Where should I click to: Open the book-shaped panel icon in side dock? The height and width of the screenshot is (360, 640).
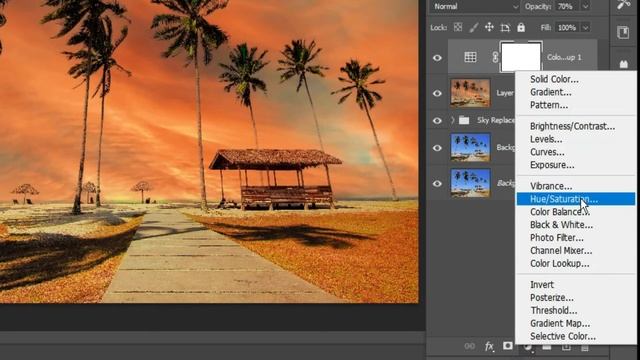[623, 32]
